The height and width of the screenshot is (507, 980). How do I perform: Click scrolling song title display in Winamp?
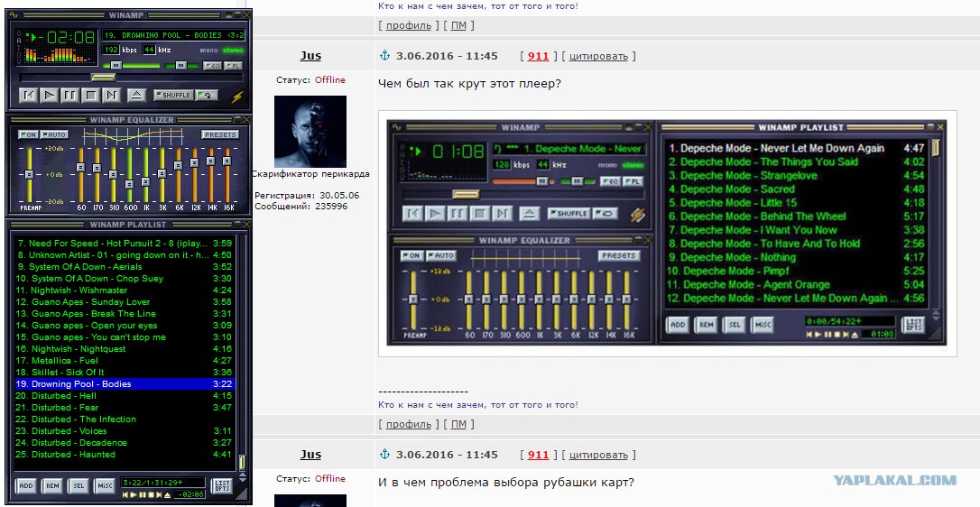173,35
